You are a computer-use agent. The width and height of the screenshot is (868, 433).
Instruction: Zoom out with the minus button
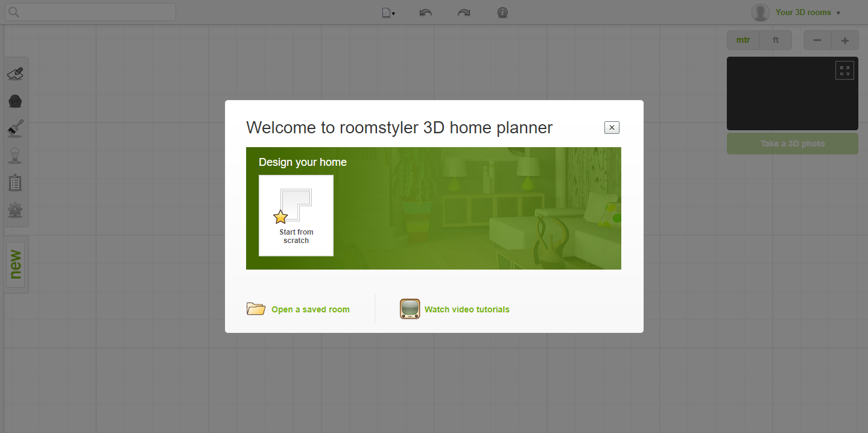817,40
